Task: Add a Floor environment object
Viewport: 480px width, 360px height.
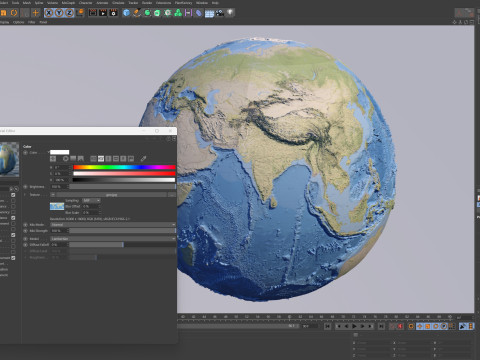Action: tap(209, 13)
